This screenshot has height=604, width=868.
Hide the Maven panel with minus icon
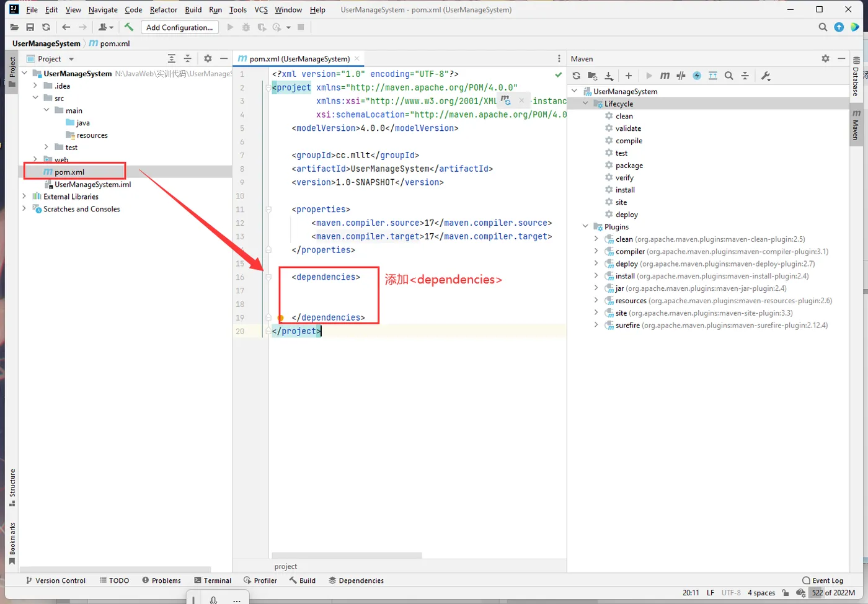click(841, 58)
